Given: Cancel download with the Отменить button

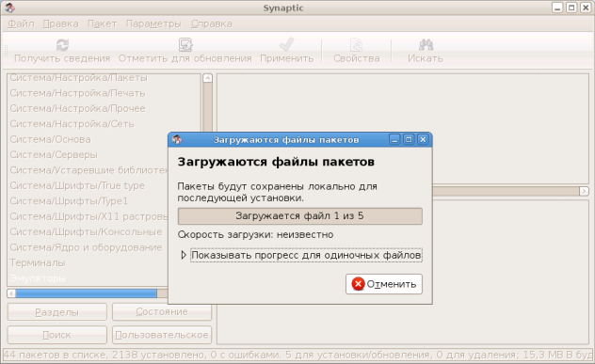Looking at the screenshot, I should [x=383, y=284].
